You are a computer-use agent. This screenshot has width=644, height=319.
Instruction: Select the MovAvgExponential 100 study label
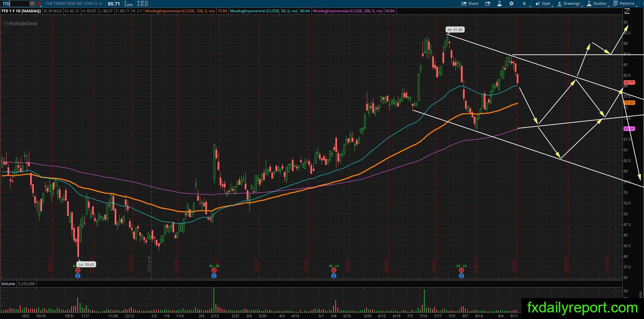tap(180, 11)
